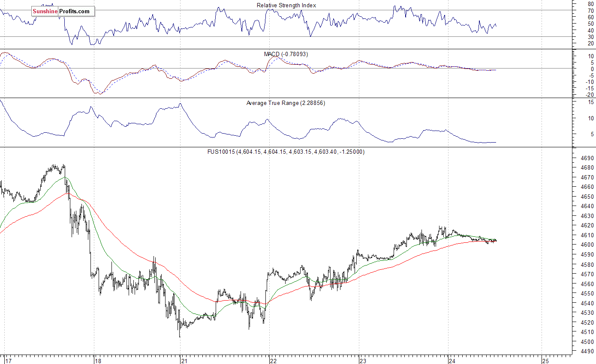Click the RSI 70 axis value
This screenshot has width=596, height=364.
(590, 10)
